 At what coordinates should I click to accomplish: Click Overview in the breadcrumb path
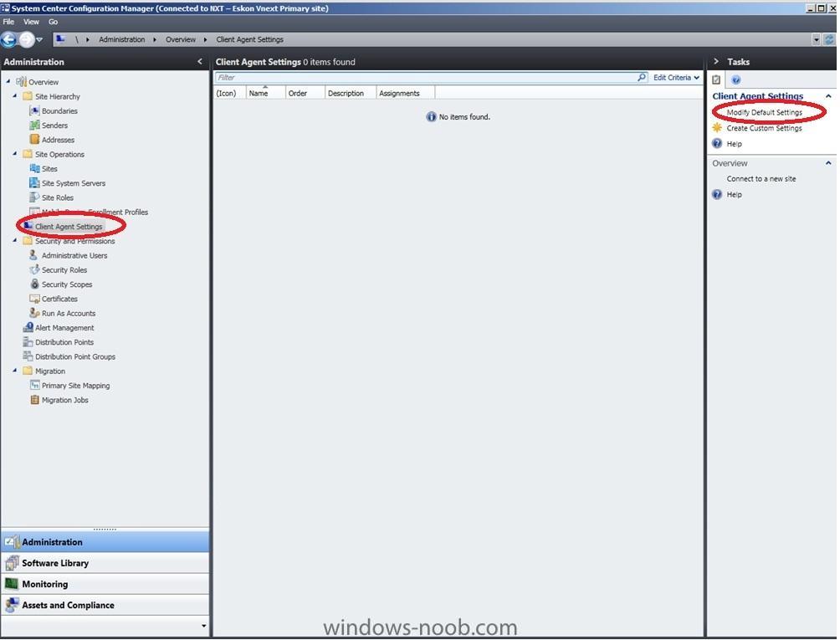click(181, 39)
